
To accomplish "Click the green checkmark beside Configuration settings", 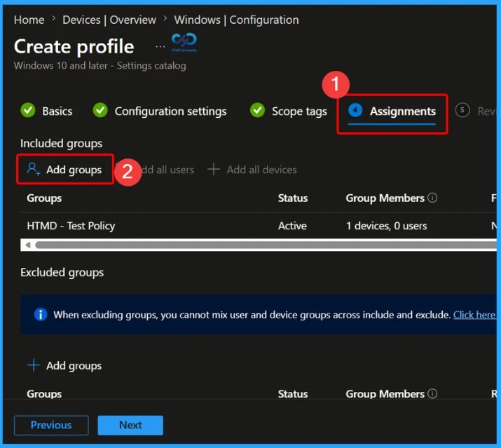I will pyautogui.click(x=100, y=110).
